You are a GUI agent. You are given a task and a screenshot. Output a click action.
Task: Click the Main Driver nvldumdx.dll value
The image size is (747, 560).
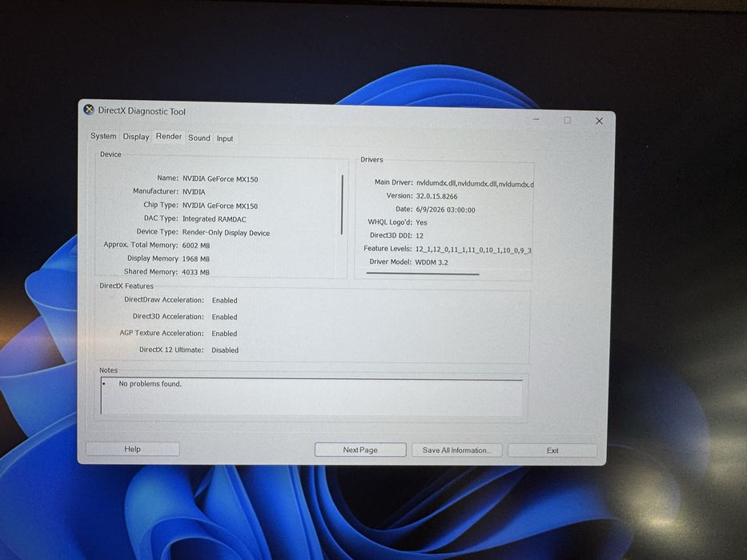(475, 184)
